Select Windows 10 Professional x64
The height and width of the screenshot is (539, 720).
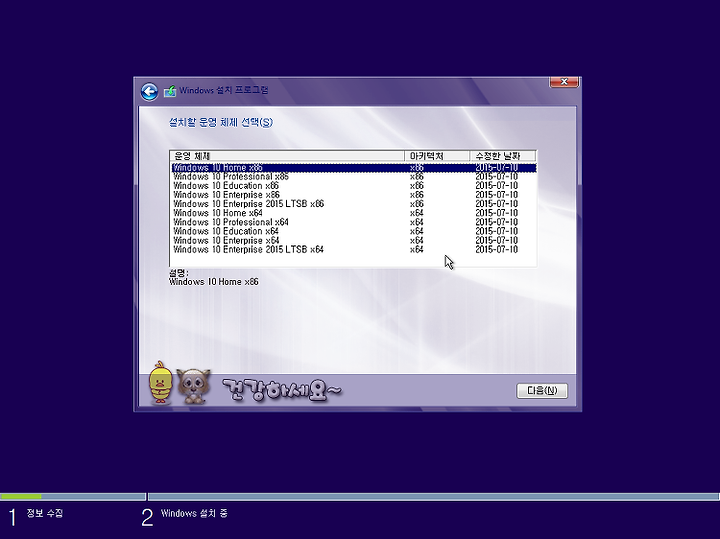[x=354, y=222]
